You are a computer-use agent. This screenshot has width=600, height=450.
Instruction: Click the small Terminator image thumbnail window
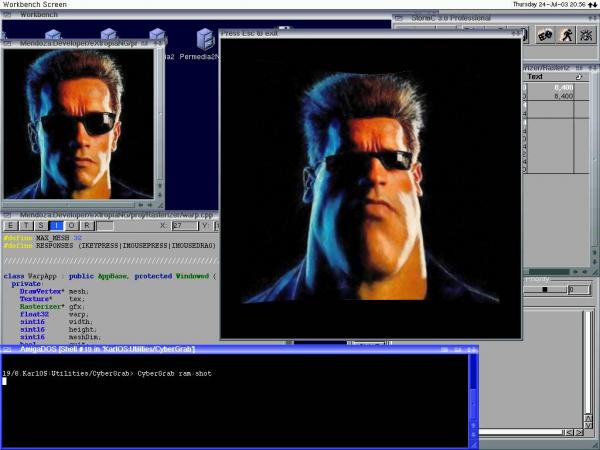click(x=78, y=124)
